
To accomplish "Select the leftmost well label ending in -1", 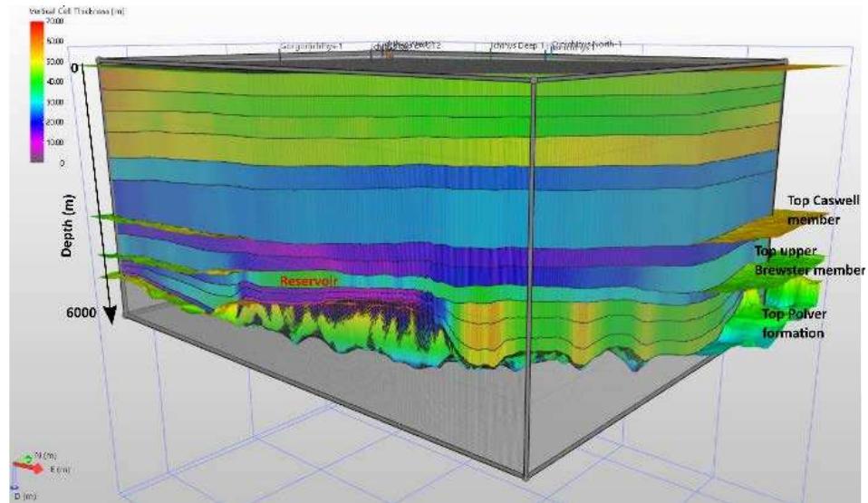I will 312,46.
